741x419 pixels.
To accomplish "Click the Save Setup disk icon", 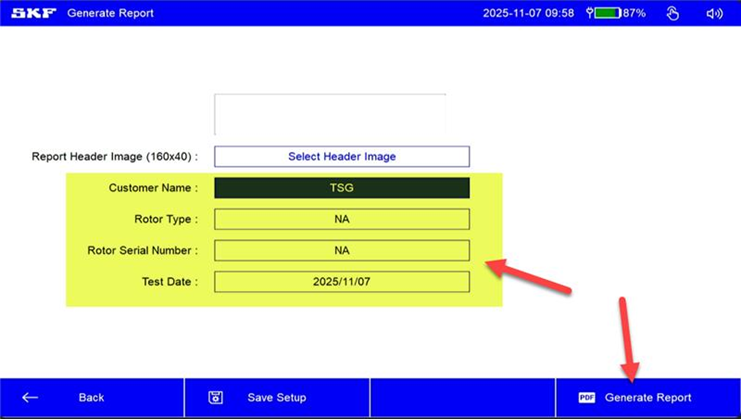I will coord(215,397).
